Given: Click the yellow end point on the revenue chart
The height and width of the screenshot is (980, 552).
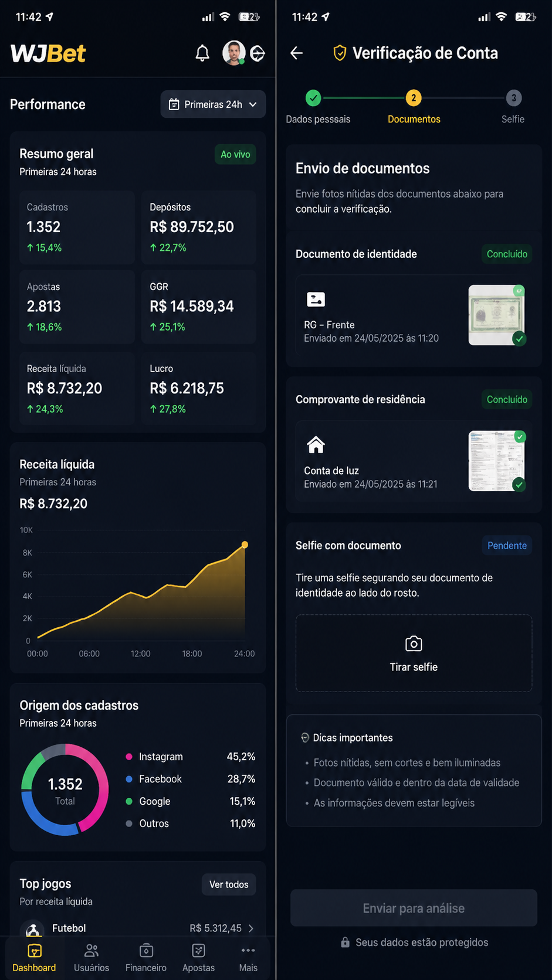Looking at the screenshot, I should click(x=245, y=545).
